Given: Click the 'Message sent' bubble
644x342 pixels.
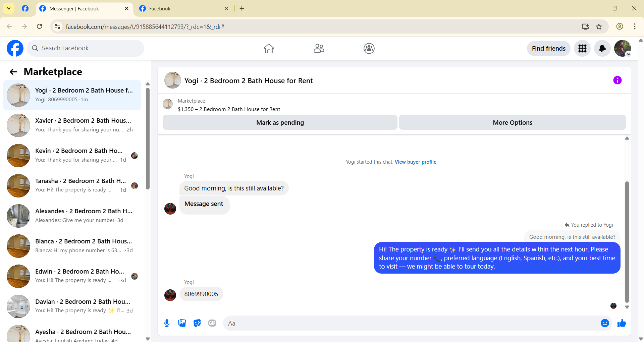Looking at the screenshot, I should (x=204, y=205).
